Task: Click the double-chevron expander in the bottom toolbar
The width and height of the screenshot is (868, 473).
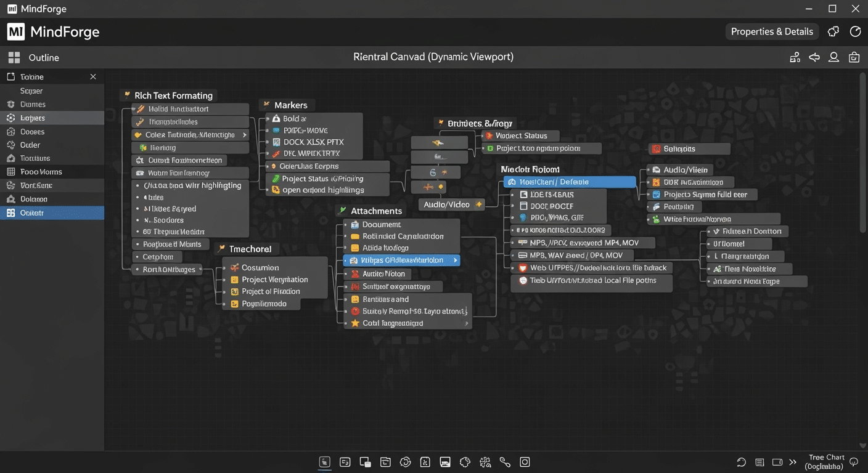Action: (x=792, y=461)
